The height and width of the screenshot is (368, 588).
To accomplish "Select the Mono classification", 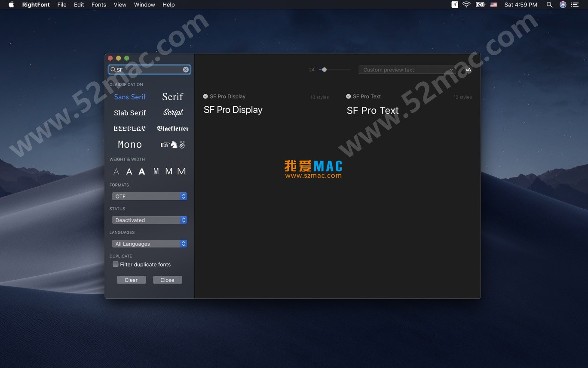I will [130, 145].
